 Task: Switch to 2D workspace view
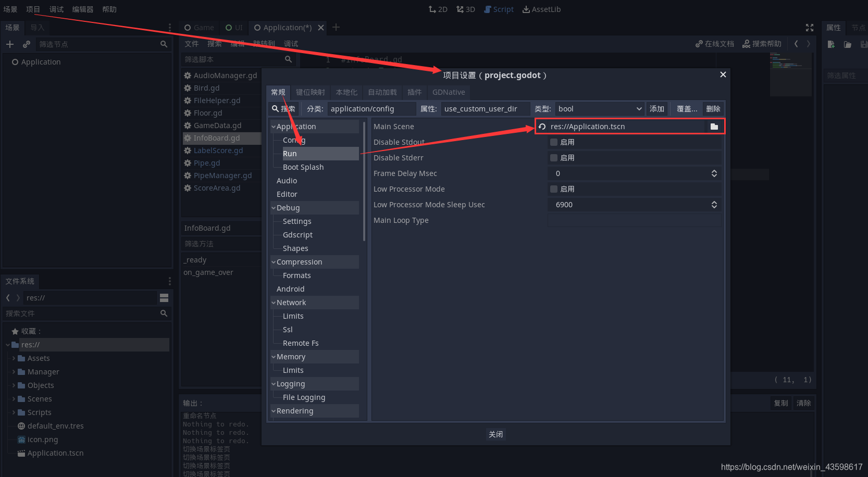click(x=438, y=9)
